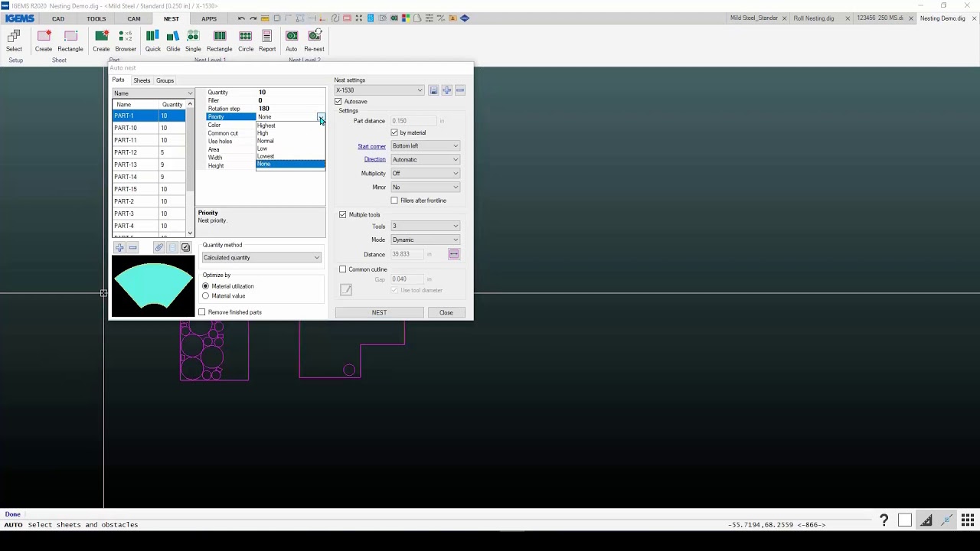Open the Quantity method dropdown
This screenshot has height=551, width=980.
click(261, 258)
